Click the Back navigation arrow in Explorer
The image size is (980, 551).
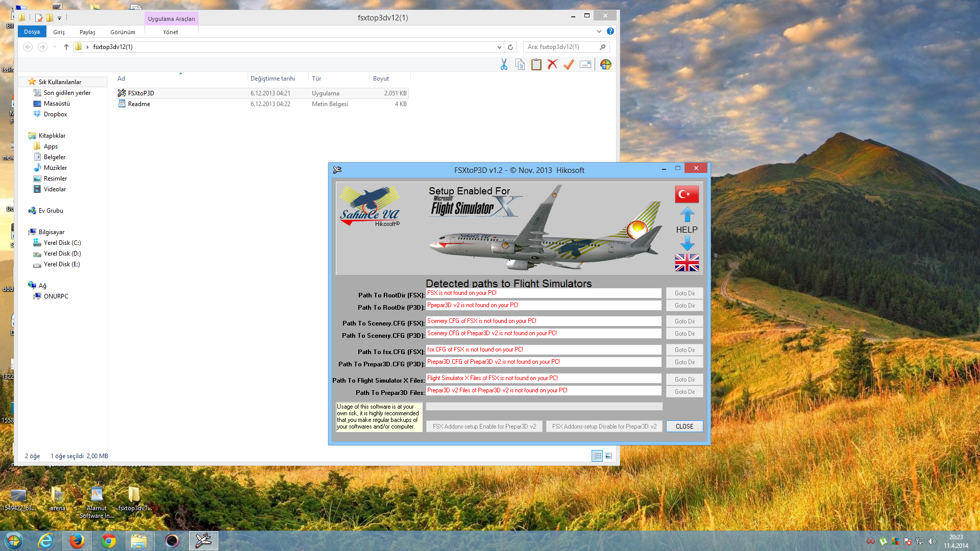(28, 47)
